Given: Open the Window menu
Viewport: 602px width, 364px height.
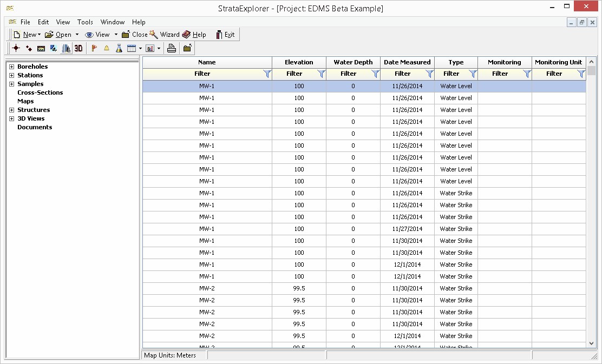Looking at the screenshot, I should [113, 22].
